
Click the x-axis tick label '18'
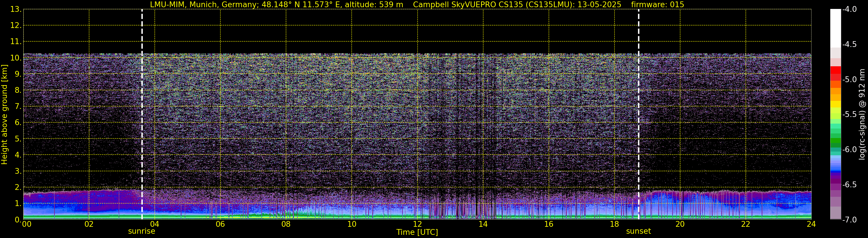click(x=614, y=224)
